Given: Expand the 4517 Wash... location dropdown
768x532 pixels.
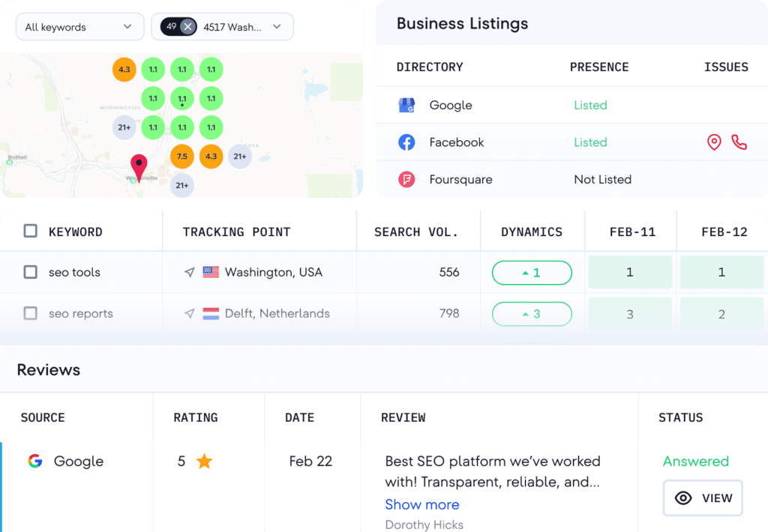Looking at the screenshot, I should point(277,27).
